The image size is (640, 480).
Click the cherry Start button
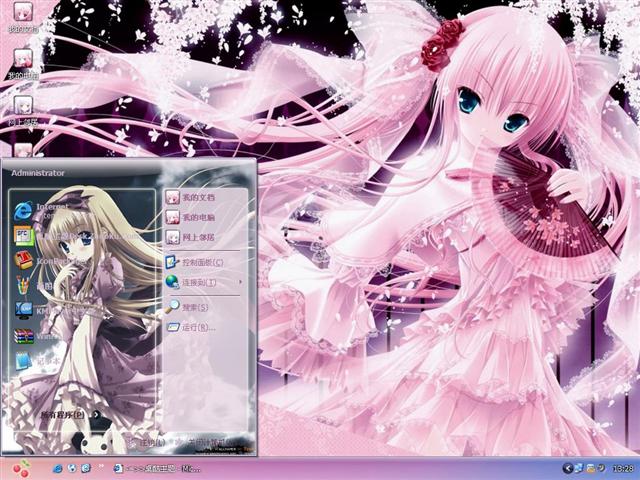pyautogui.click(x=20, y=469)
